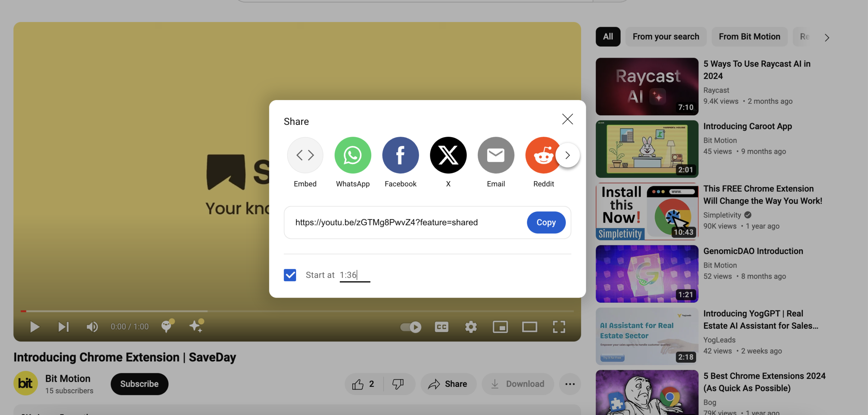Click the Start at time field
This screenshot has height=415, width=868.
click(354, 275)
